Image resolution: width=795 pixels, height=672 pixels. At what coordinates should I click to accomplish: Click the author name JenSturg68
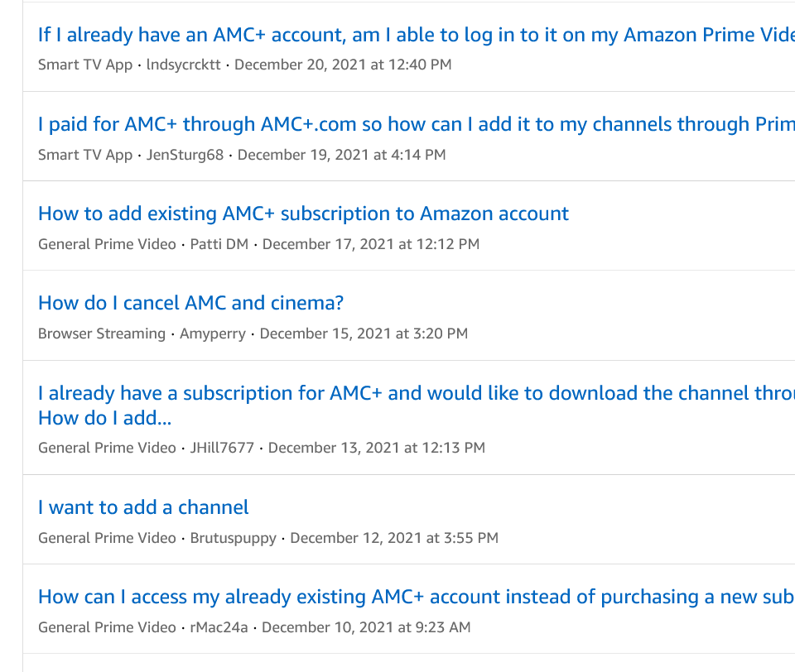tap(185, 155)
